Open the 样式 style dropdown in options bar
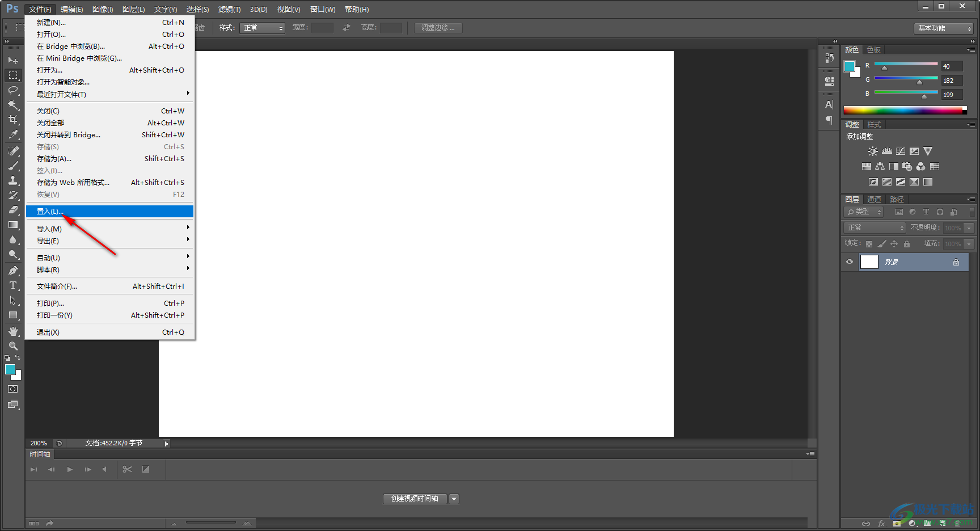The width and height of the screenshot is (980, 531). 262,28
